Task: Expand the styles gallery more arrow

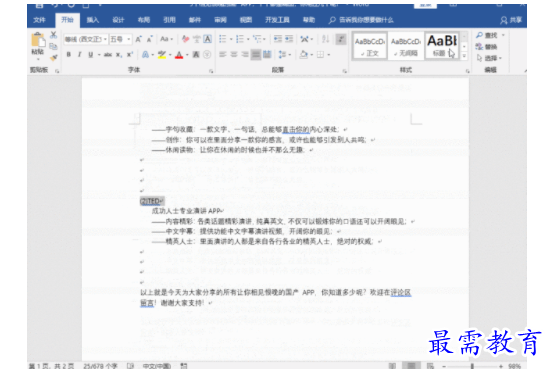Action: [x=464, y=56]
